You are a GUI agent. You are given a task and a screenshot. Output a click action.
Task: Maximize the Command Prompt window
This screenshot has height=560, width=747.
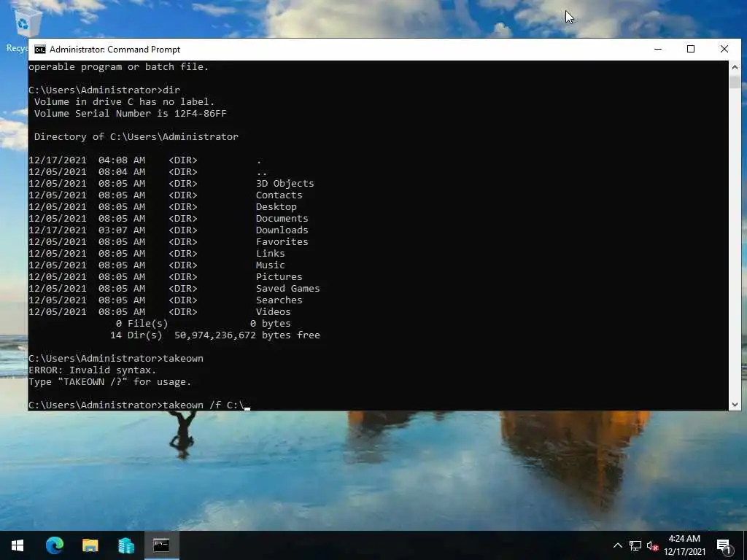(x=691, y=49)
